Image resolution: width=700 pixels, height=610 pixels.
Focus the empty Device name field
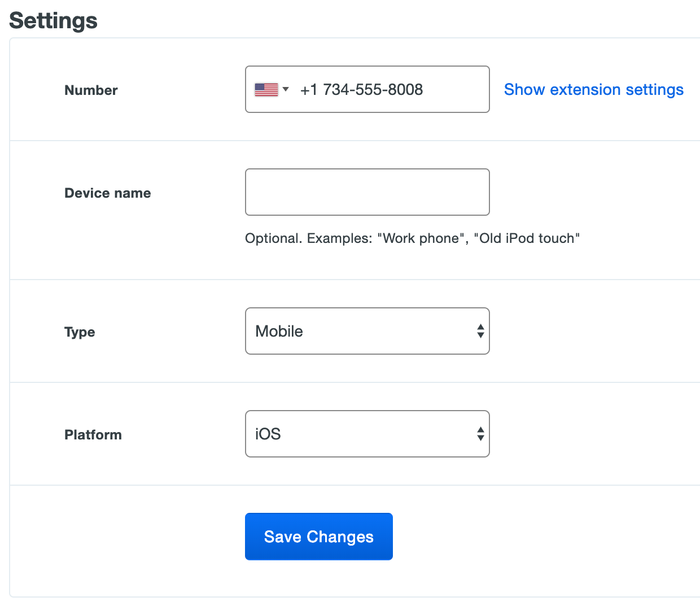click(x=367, y=192)
